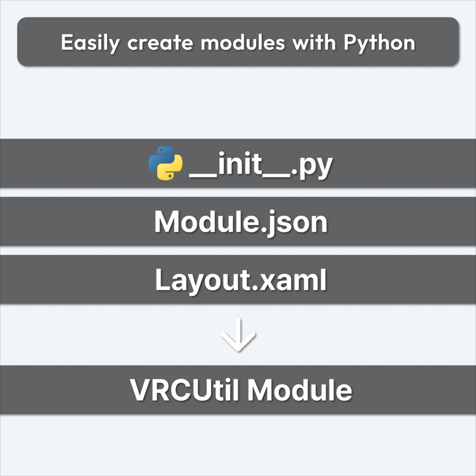Image resolution: width=476 pixels, height=476 pixels.
Task: Select the __init__.py filename text
Action: pyautogui.click(x=261, y=164)
